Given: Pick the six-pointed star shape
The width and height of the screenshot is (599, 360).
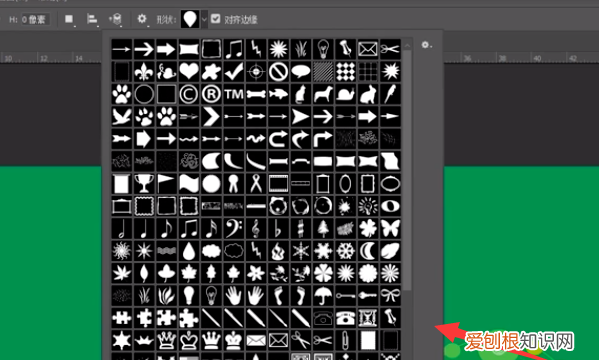Looking at the screenshot, I should coord(121,341).
